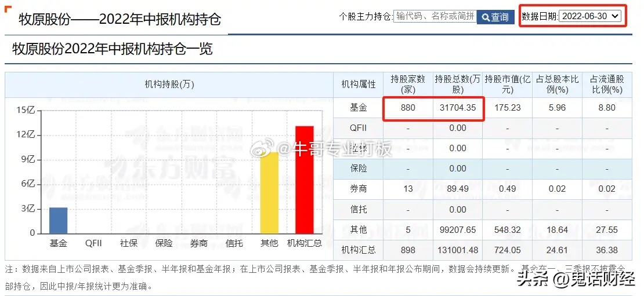This screenshot has height=296, width=644.
Task: Click the 券商 row label in table
Action: click(x=358, y=189)
